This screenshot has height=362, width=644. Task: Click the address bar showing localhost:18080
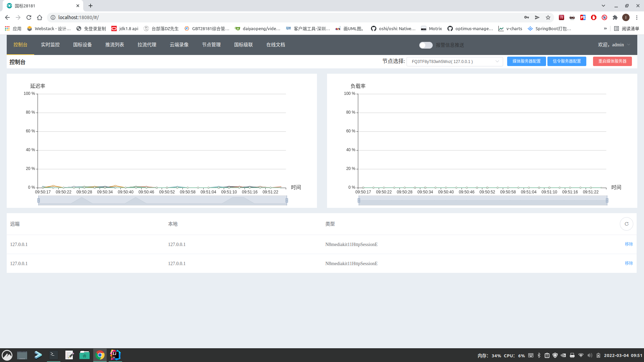[285, 17]
